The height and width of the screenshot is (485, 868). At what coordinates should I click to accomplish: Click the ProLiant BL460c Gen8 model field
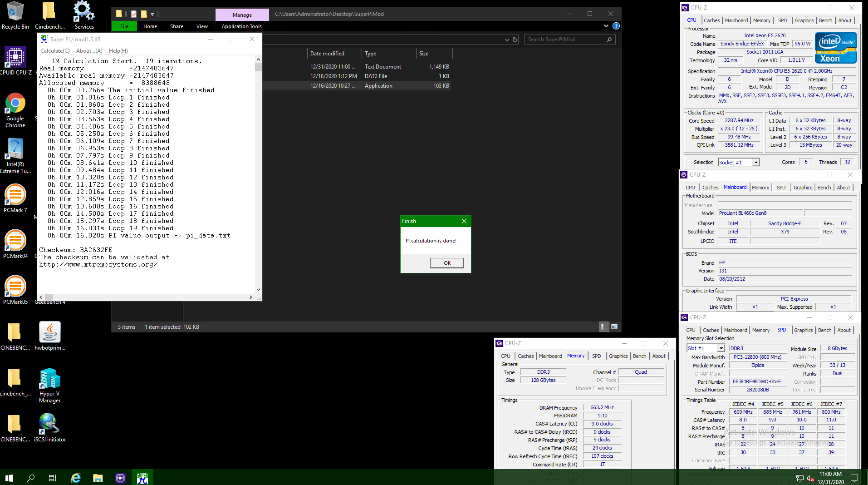(760, 213)
